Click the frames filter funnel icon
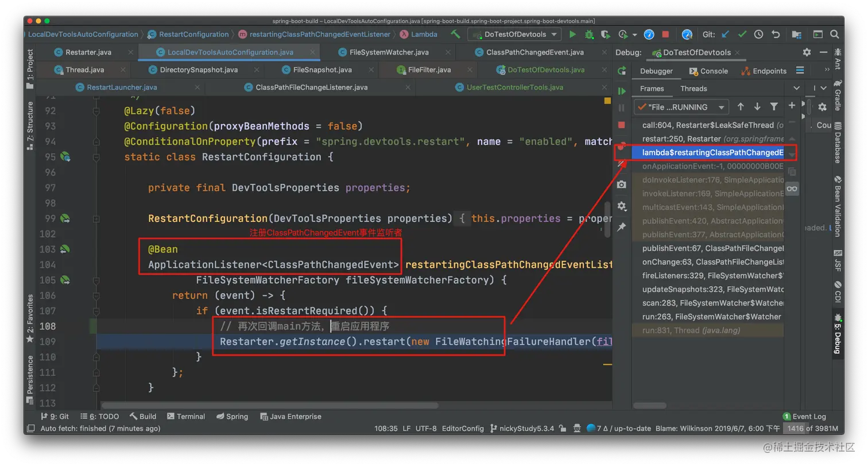The image size is (868, 466). click(774, 107)
